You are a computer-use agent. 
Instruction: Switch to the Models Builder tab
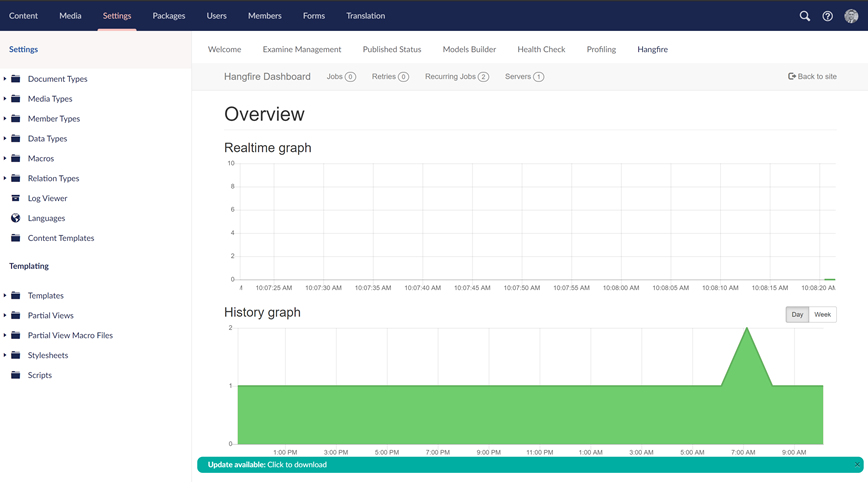[x=469, y=49]
